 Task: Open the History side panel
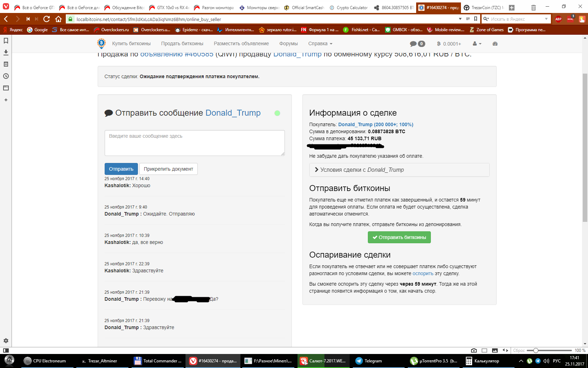point(6,76)
